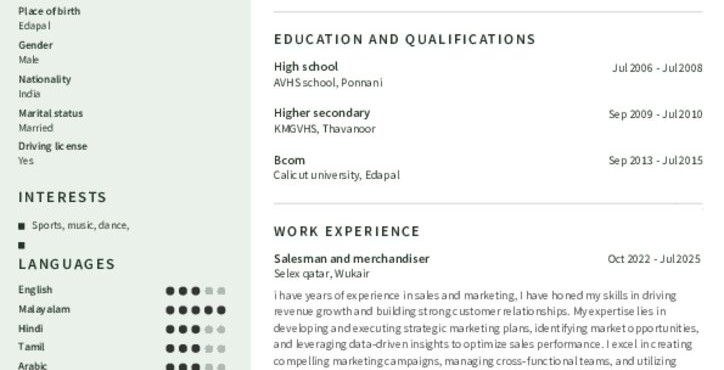This screenshot has width=724, height=370.
Task: Click the Bcom entry title
Action: pyautogui.click(x=290, y=160)
